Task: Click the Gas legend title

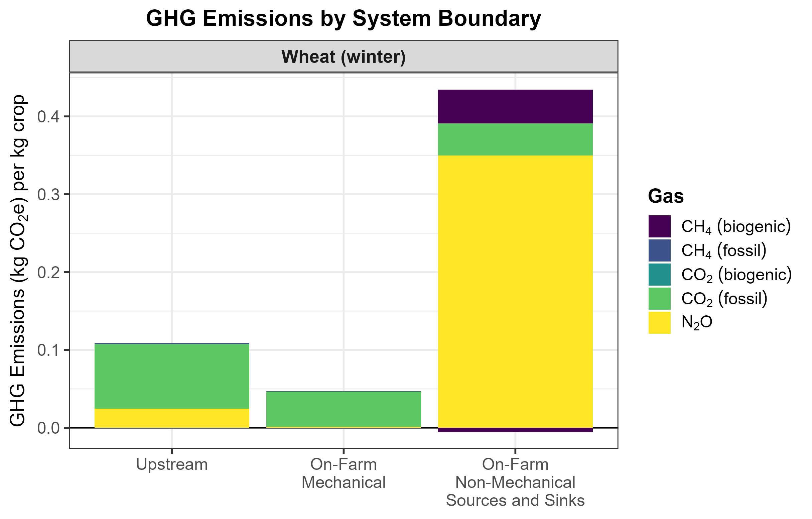Action: pyautogui.click(x=665, y=196)
